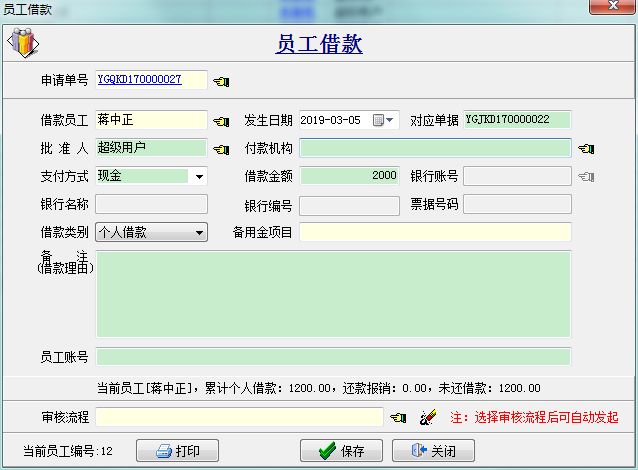Click the red note 选择审核流程后可自动发起
The image size is (638, 470).
546,417
